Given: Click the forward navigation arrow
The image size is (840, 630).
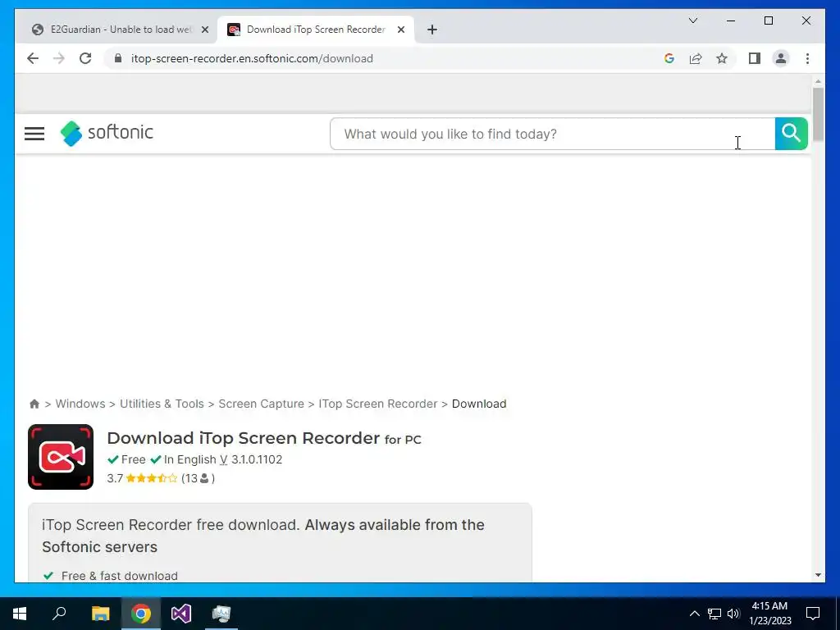Looking at the screenshot, I should [59, 58].
